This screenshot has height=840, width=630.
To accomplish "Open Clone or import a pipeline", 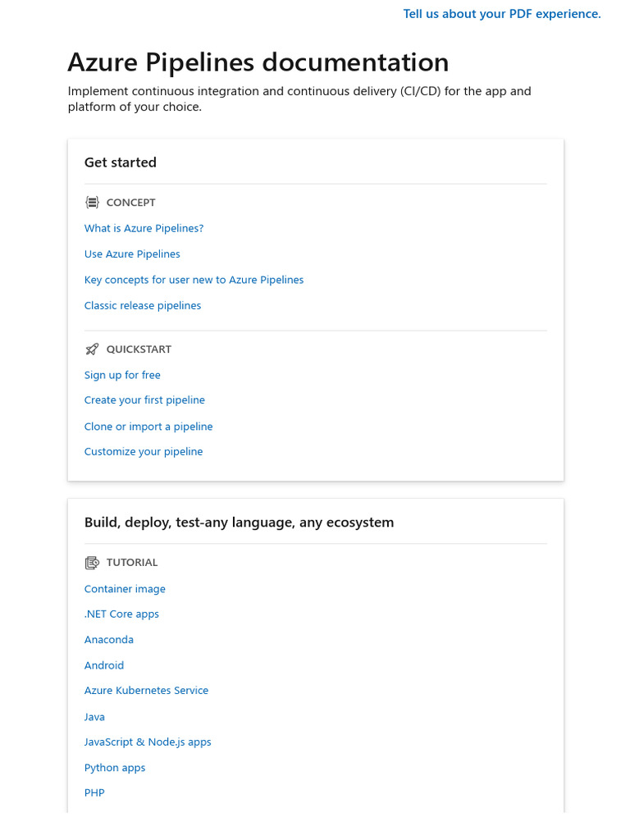I will coord(148,427).
